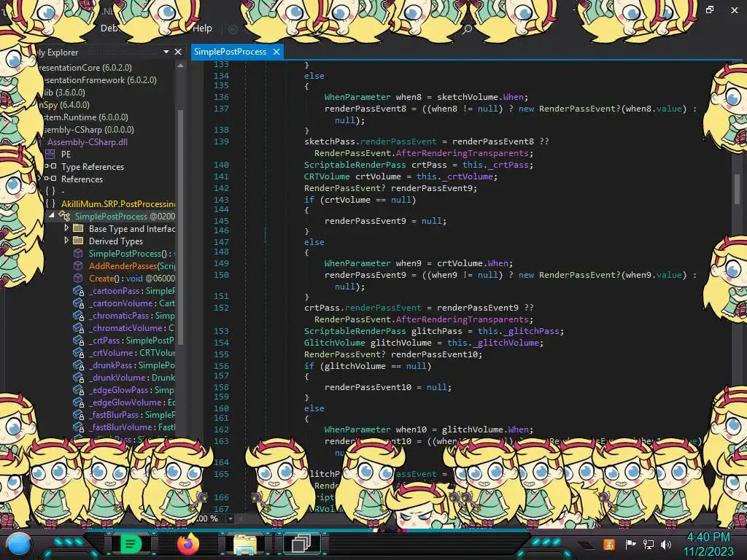Viewport: 747px width, 560px height.
Task: Open File Explorer from the taskbar
Action: tap(245, 544)
